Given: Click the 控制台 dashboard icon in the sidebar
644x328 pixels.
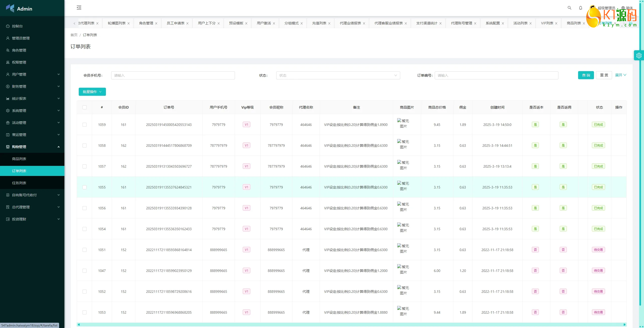Looking at the screenshot, I should tap(8, 26).
